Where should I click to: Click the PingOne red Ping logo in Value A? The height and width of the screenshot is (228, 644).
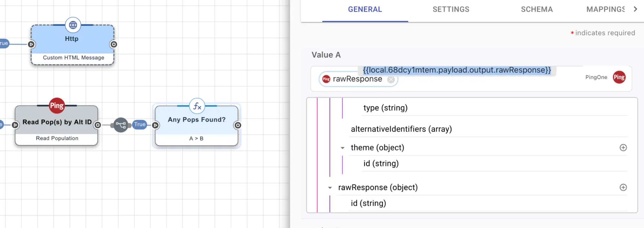coord(619,77)
